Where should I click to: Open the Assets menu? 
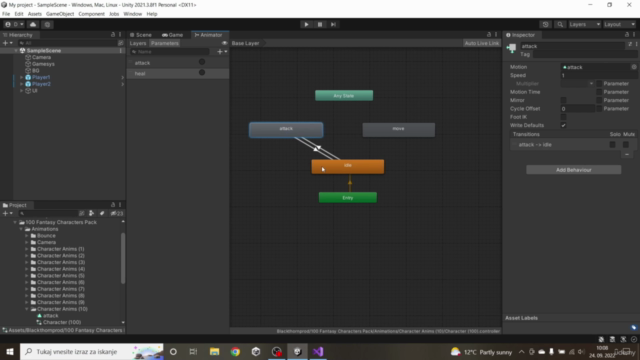[x=35, y=14]
